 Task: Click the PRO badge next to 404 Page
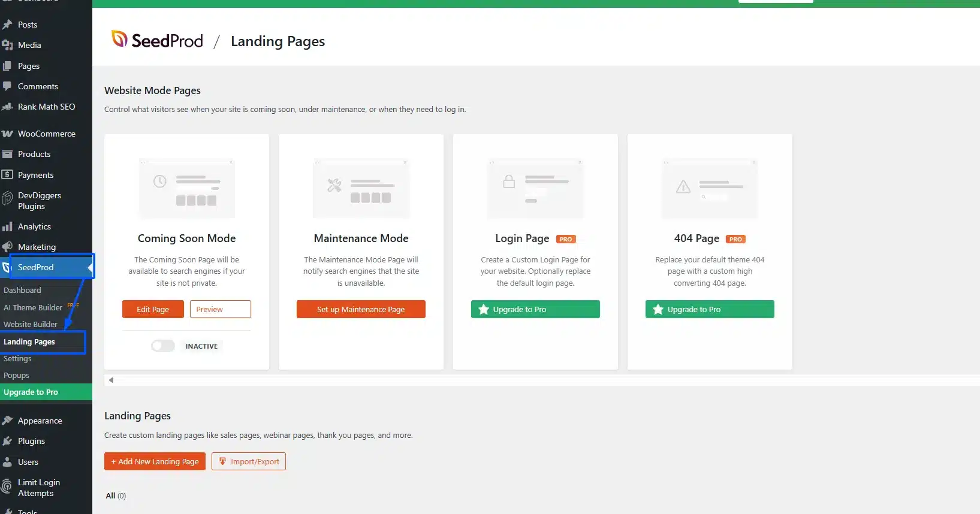(x=735, y=239)
